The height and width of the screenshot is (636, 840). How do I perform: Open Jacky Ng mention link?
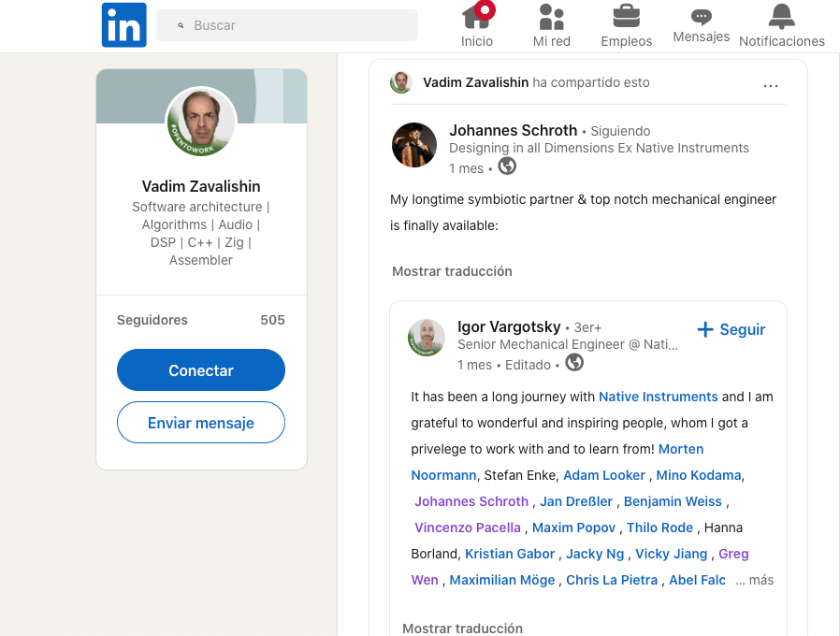point(595,554)
